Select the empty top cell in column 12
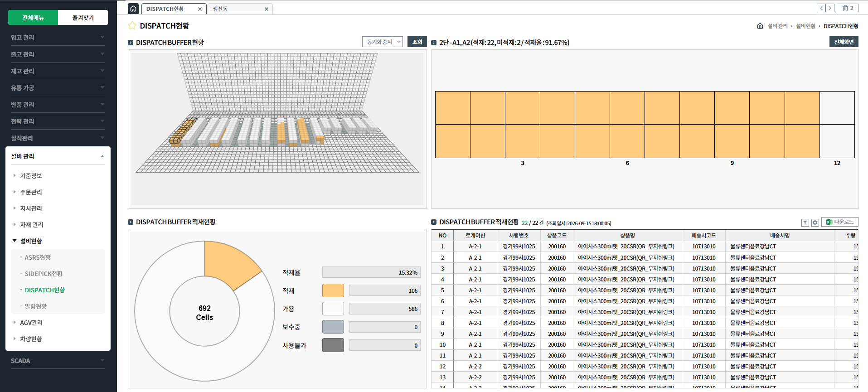Screen dimensions: 868x392 coord(837,108)
